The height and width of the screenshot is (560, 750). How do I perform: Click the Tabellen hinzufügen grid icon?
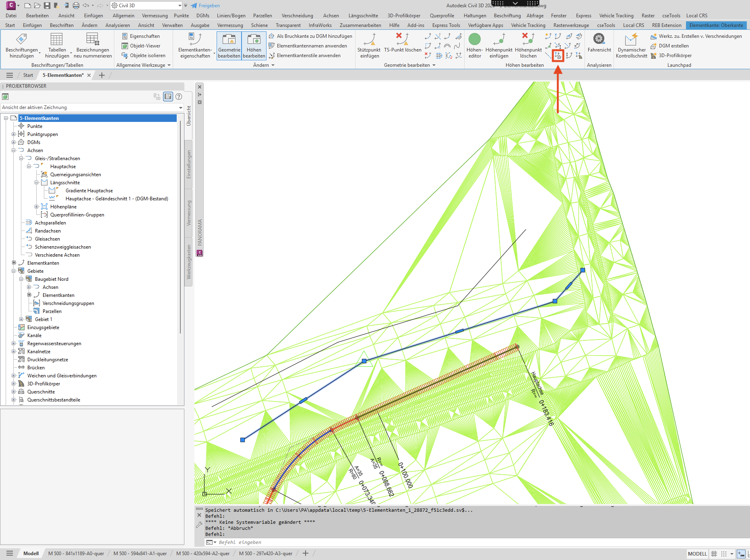click(57, 39)
